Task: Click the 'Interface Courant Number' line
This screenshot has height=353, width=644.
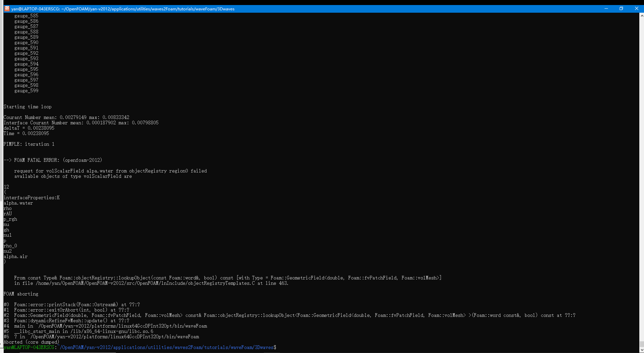Action: pos(81,123)
